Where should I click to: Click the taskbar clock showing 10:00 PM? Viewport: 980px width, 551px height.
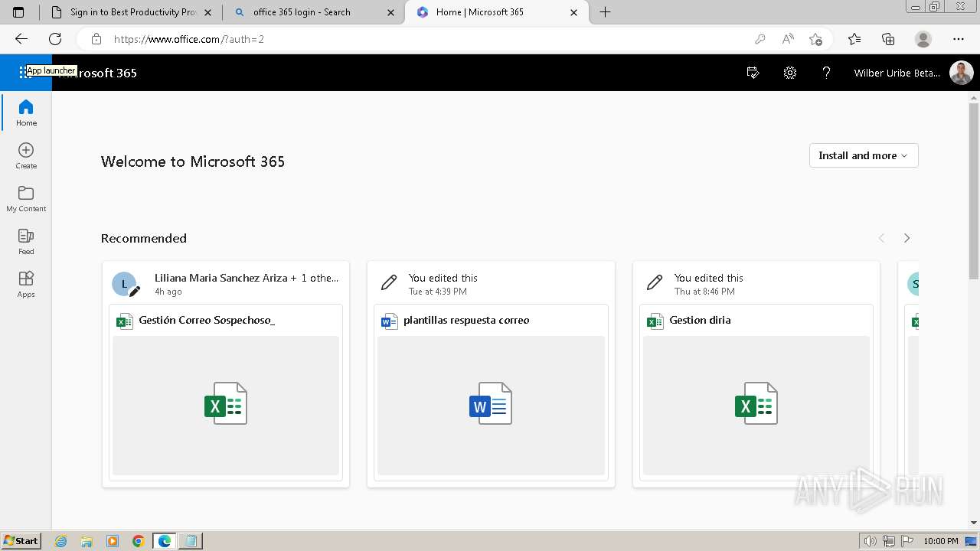pos(941,541)
